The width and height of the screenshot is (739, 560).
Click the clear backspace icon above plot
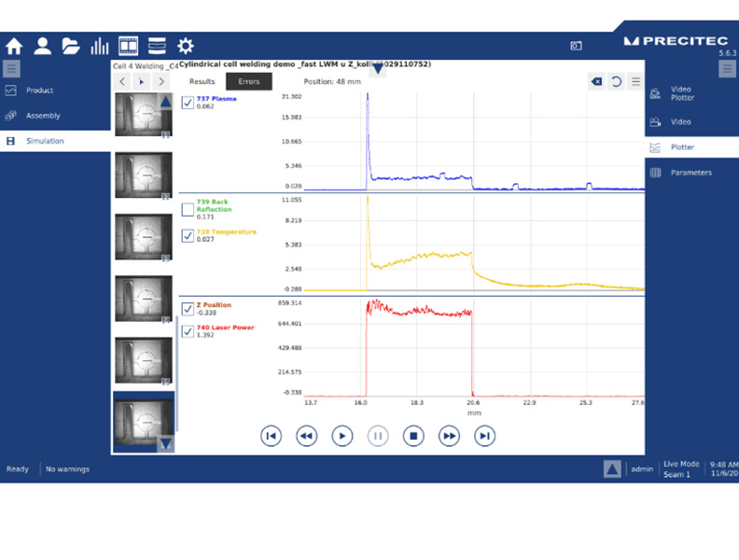(596, 82)
